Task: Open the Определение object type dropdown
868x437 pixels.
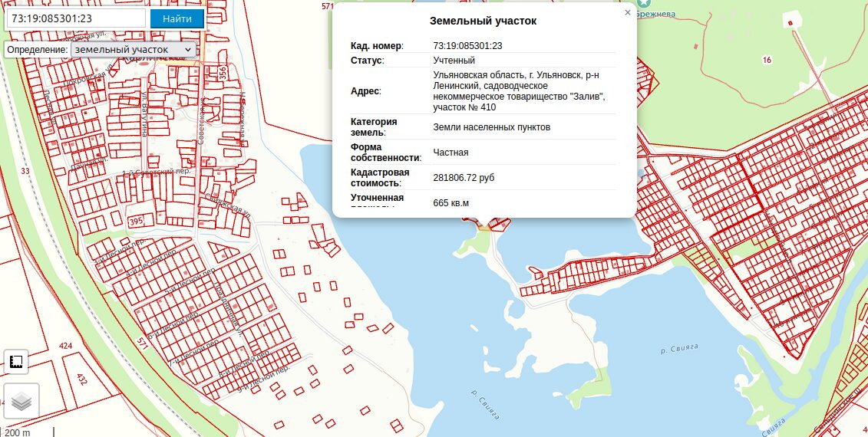Action: (133, 49)
